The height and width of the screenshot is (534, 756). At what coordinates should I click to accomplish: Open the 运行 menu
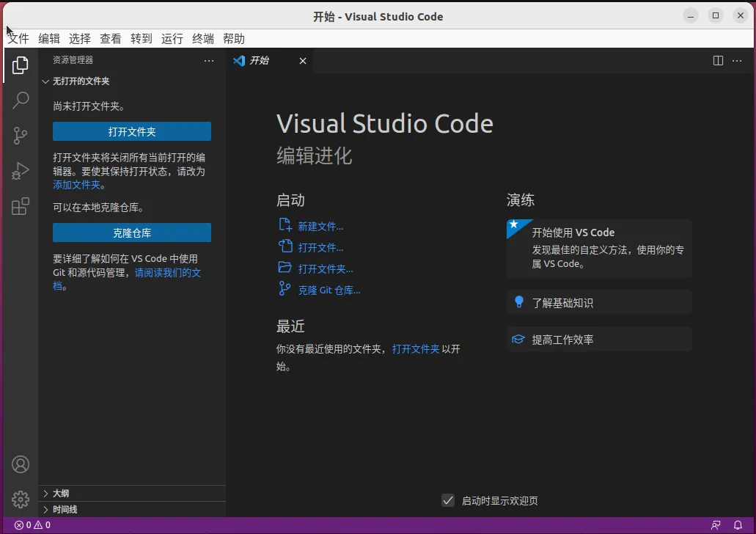click(x=172, y=39)
